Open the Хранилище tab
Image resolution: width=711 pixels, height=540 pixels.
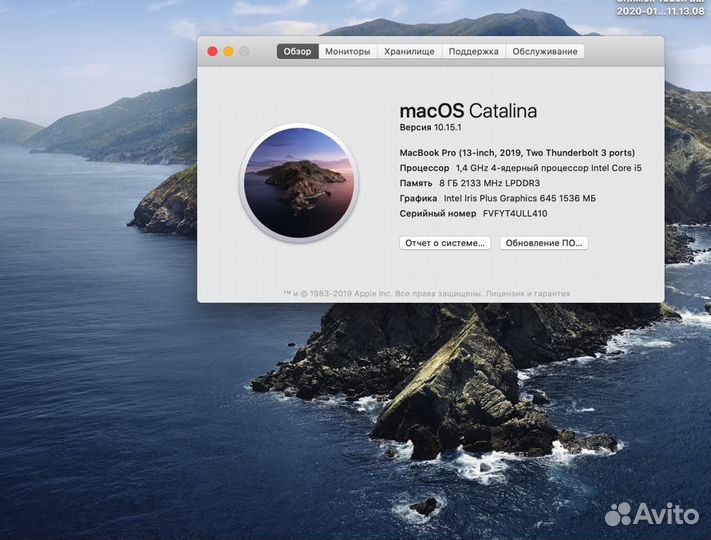(409, 51)
